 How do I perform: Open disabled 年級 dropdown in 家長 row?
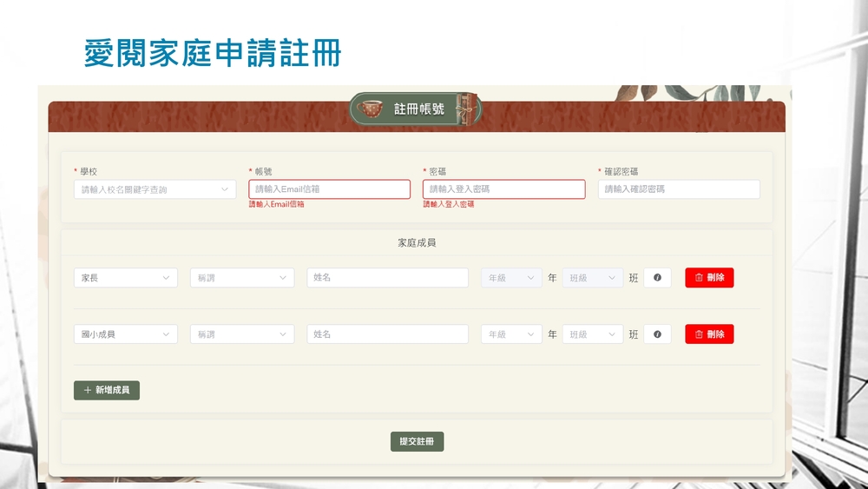pyautogui.click(x=511, y=278)
